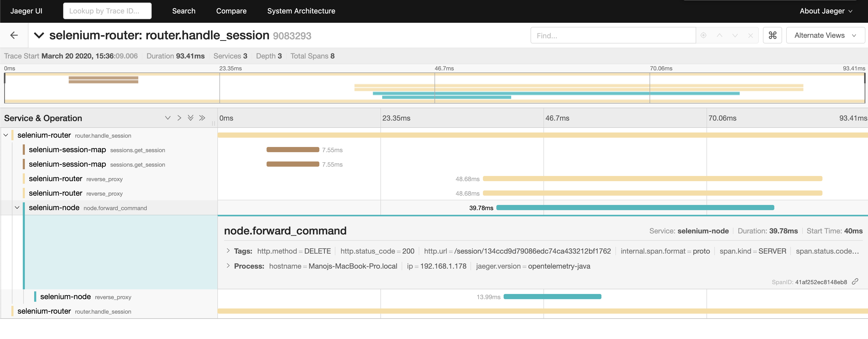
Task: Clear the find search with X icon
Action: [x=751, y=35]
